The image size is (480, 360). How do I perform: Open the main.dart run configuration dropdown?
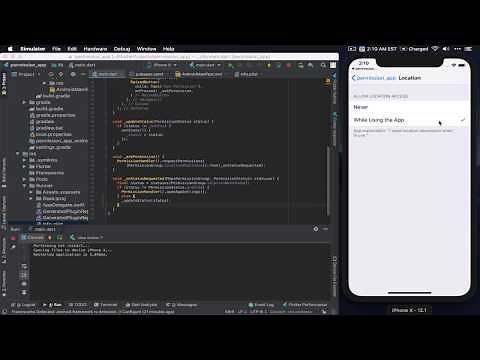205,65
